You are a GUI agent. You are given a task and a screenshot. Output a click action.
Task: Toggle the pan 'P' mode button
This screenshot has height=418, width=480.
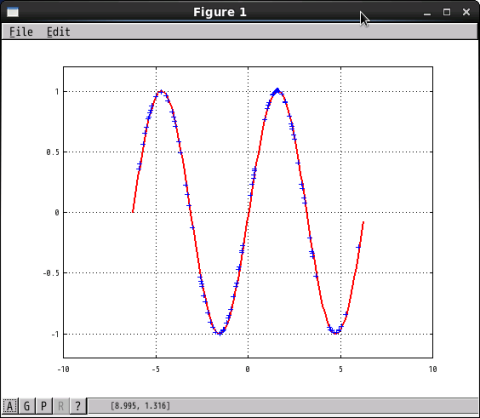(44, 406)
